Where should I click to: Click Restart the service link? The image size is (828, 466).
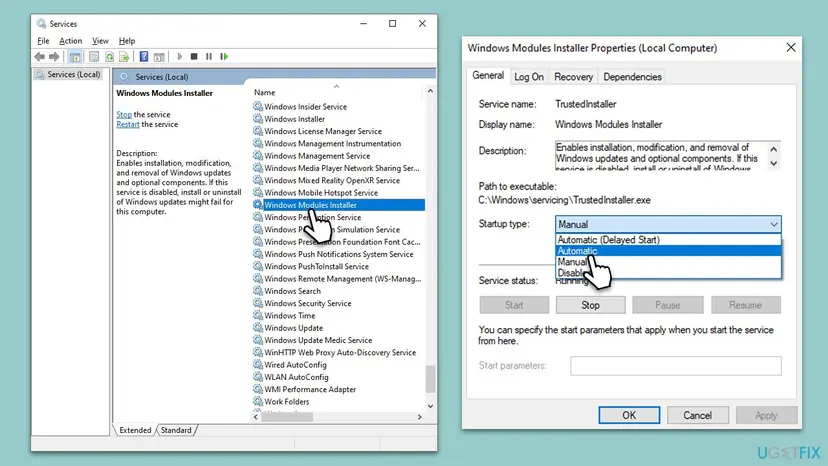(x=128, y=125)
